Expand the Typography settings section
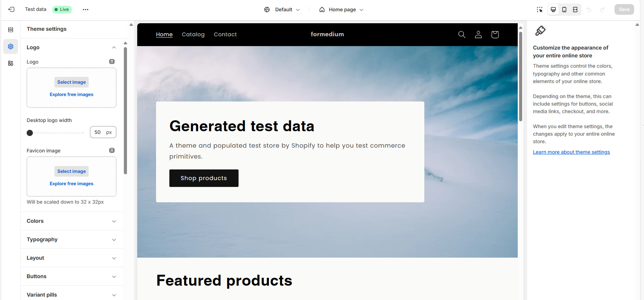This screenshot has width=644, height=300. [72, 240]
